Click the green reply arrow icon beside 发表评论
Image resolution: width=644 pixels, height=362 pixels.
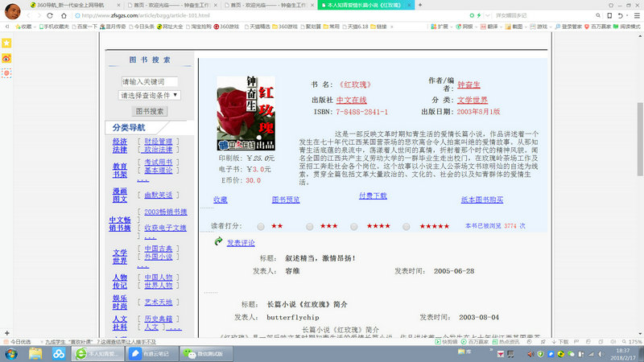click(x=218, y=241)
